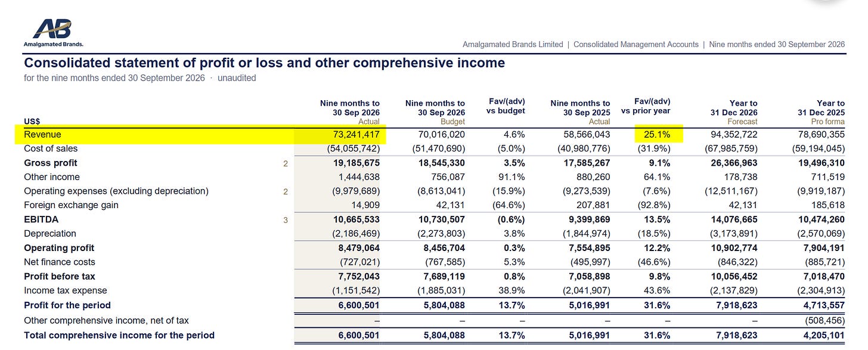Image resolution: width=868 pixels, height=350 pixels.
Task: Select Depreciation budget (2,273,803)
Action: (x=441, y=234)
